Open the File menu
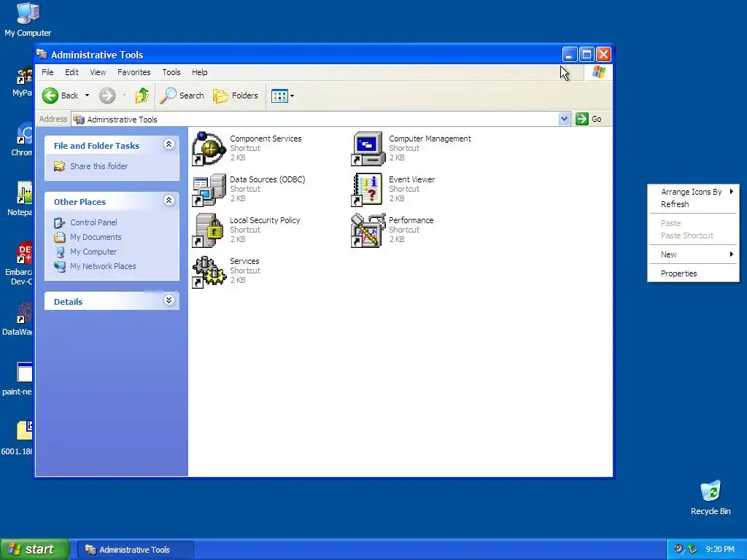 click(47, 72)
